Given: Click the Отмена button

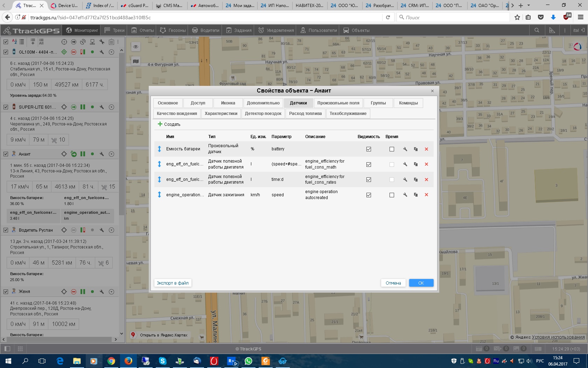Looking at the screenshot, I should pos(393,283).
